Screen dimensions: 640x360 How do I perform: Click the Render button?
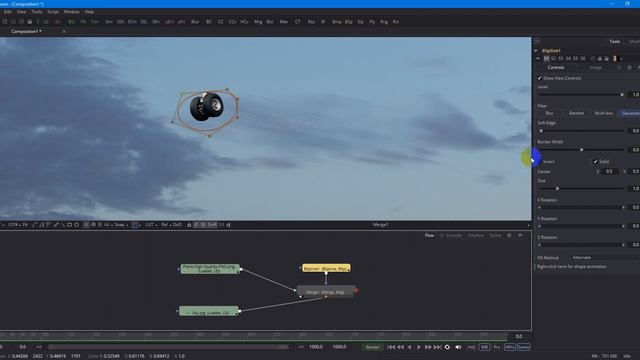point(372,347)
